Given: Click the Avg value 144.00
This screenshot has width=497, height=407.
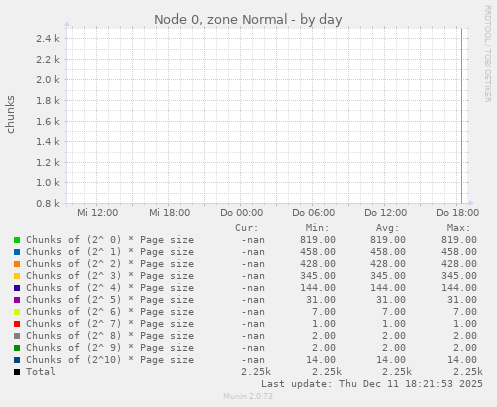Looking at the screenshot, I should coord(388,288).
